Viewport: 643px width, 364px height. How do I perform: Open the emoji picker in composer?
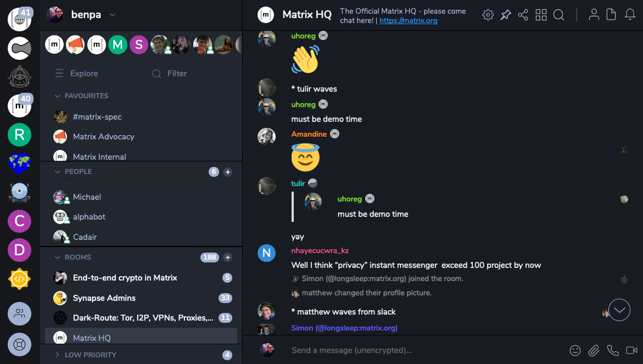[575, 350]
